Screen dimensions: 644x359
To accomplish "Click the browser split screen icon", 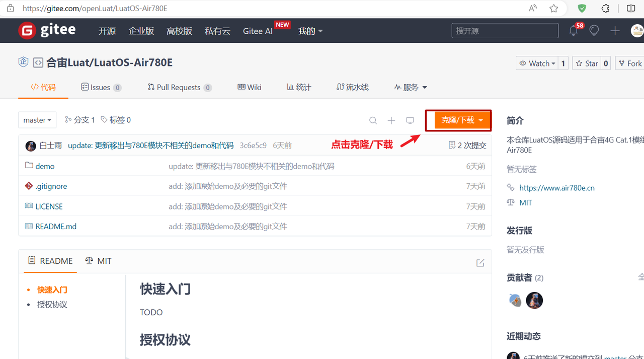I will [631, 8].
